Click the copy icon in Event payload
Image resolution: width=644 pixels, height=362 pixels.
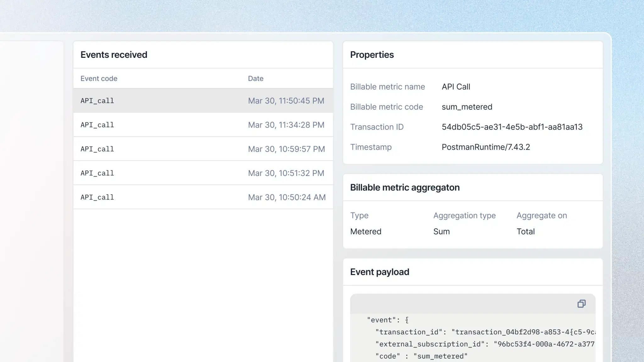pos(582,304)
